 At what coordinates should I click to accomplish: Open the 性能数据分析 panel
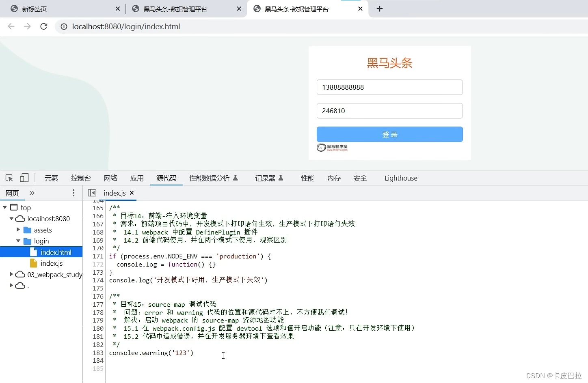pos(214,178)
